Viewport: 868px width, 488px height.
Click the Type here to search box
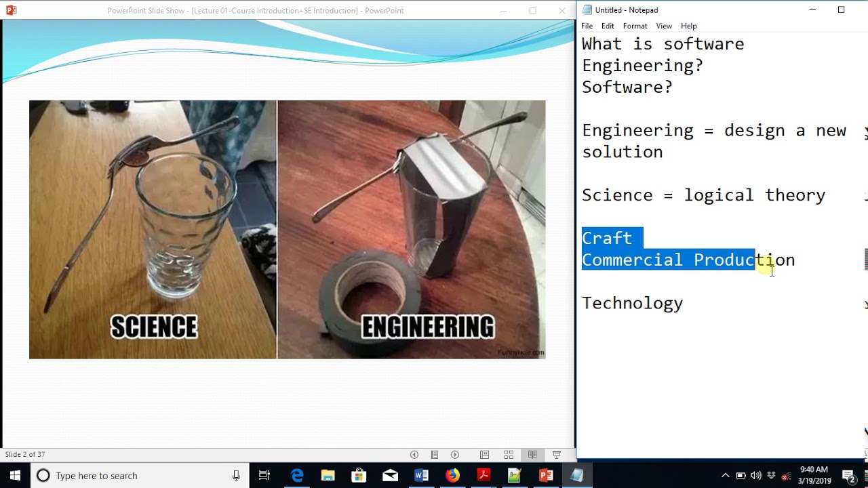point(139,476)
